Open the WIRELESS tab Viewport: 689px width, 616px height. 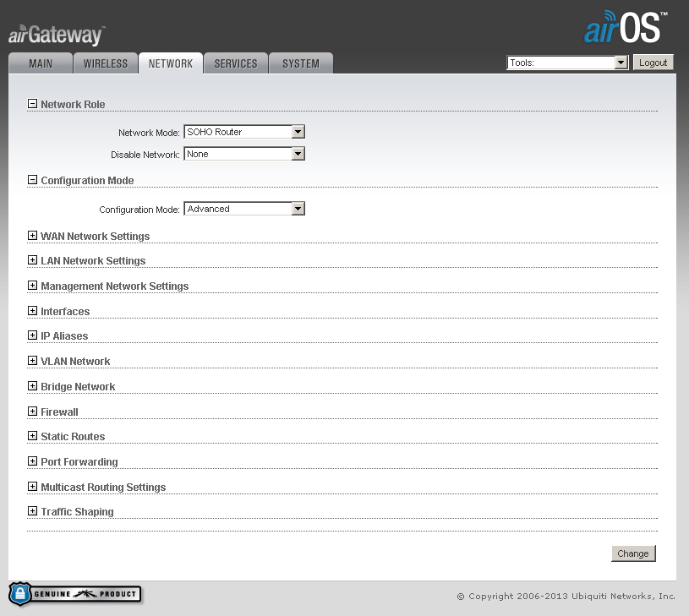pyautogui.click(x=105, y=63)
